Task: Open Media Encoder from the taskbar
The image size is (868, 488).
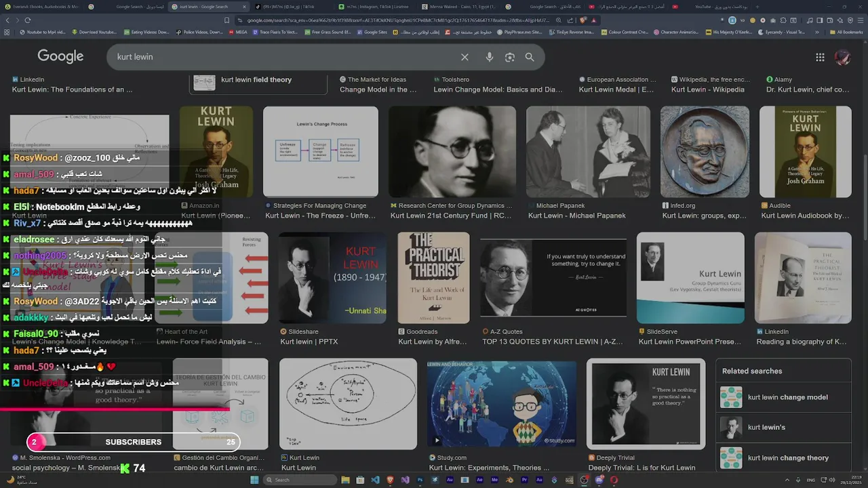Action: click(495, 480)
